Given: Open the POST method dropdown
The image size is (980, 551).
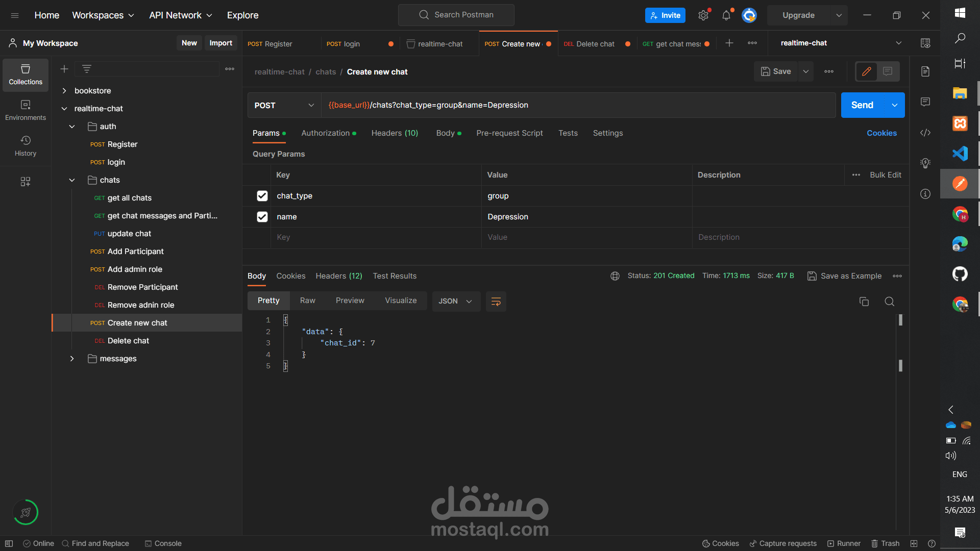Looking at the screenshot, I should 284,105.
